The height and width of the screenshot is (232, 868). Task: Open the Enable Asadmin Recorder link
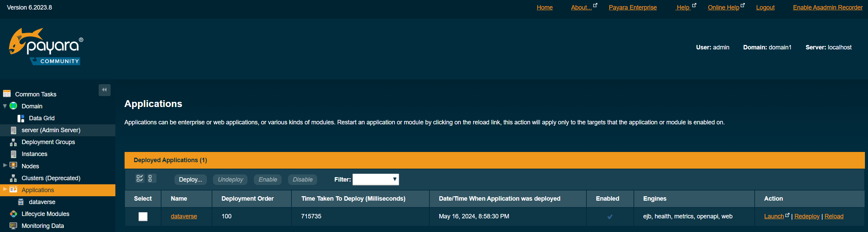tap(827, 7)
